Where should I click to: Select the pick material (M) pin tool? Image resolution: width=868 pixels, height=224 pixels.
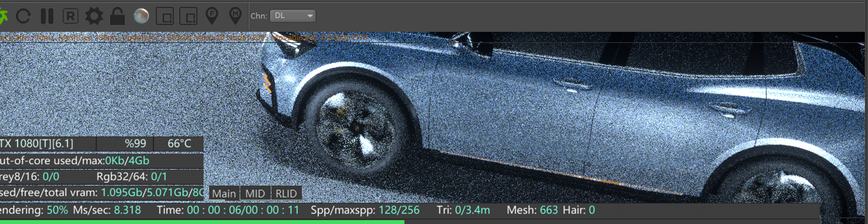pos(235,16)
